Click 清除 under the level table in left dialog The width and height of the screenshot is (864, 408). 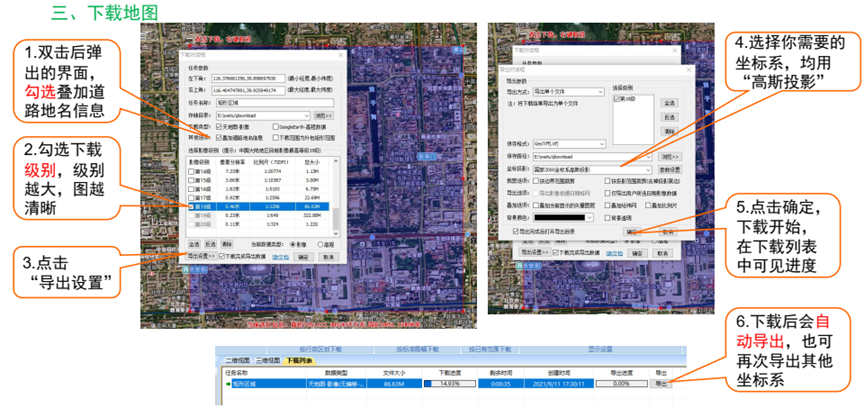(x=226, y=244)
